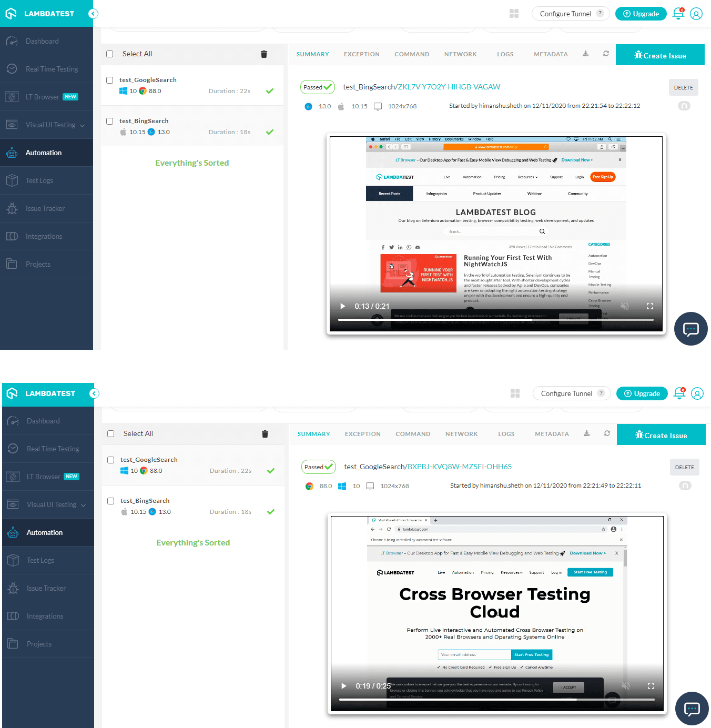Open Projects in bottom sidebar
This screenshot has height=728, width=711.
point(48,644)
